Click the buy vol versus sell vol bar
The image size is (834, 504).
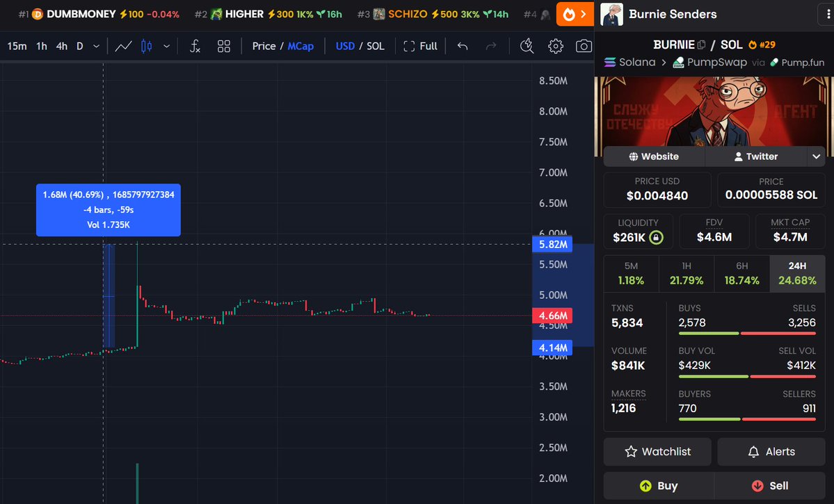pos(747,376)
